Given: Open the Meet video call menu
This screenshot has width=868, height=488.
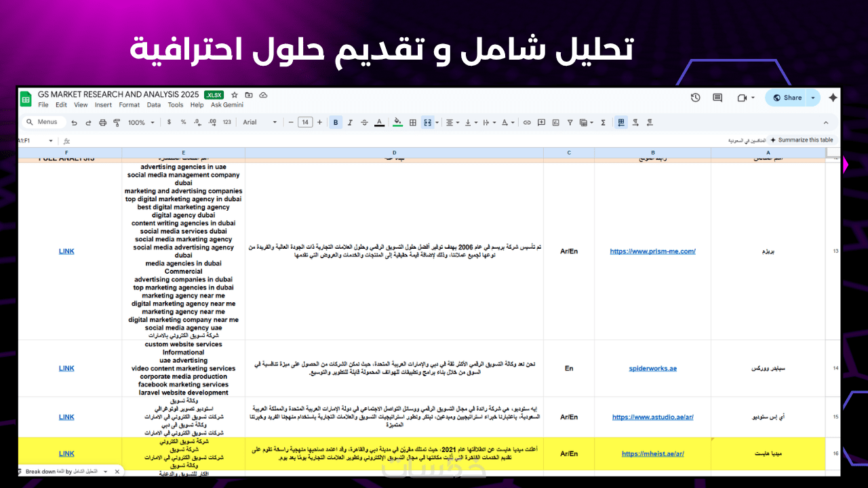Looking at the screenshot, I should click(746, 98).
